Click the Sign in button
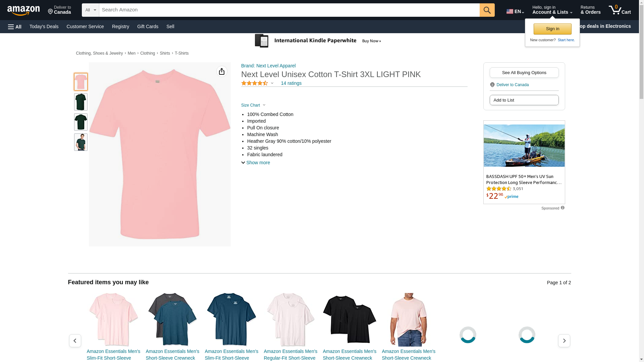The width and height of the screenshot is (644, 362). pyautogui.click(x=552, y=29)
